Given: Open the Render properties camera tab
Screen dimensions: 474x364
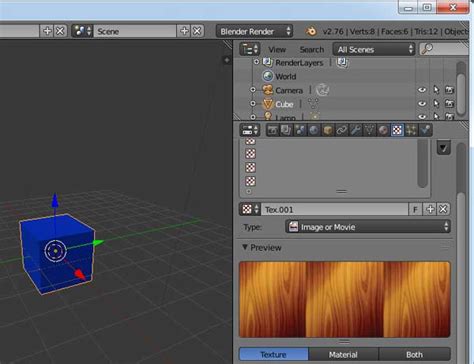Looking at the screenshot, I should [272, 130].
